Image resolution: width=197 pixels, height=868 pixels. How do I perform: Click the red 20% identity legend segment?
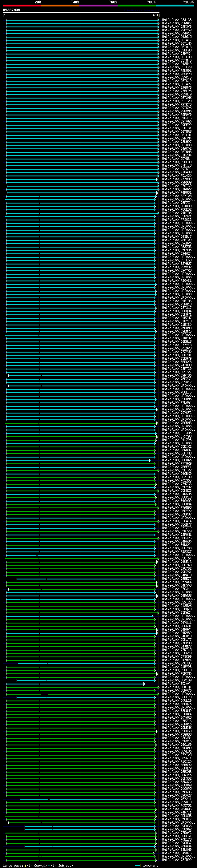click(x=22, y=6)
